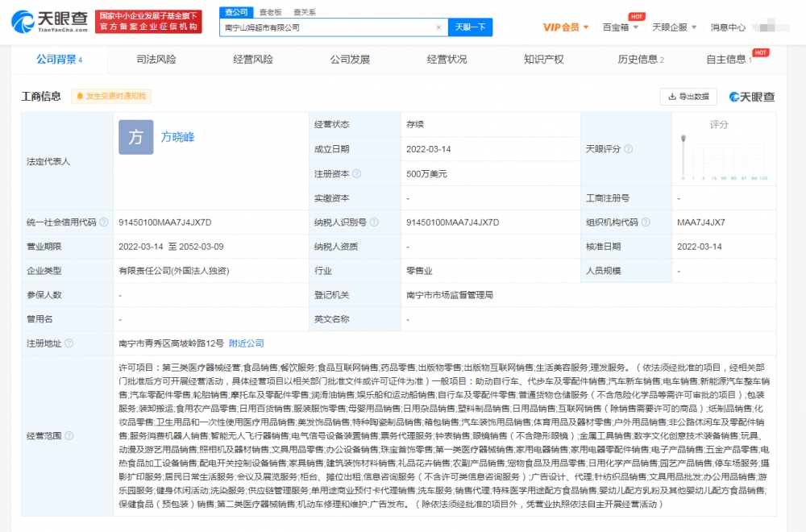
Task: Click the 评分 score chart
Action: tap(724, 156)
